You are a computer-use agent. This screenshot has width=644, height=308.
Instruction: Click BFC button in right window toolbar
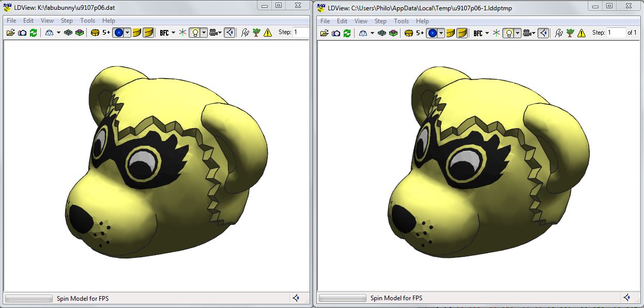[478, 33]
